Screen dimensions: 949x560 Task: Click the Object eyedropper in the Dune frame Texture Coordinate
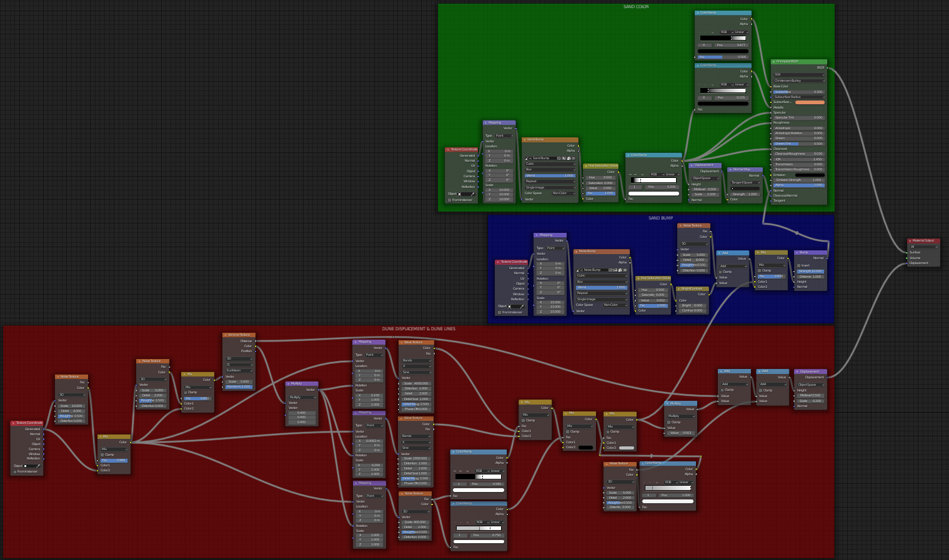pyautogui.click(x=38, y=466)
